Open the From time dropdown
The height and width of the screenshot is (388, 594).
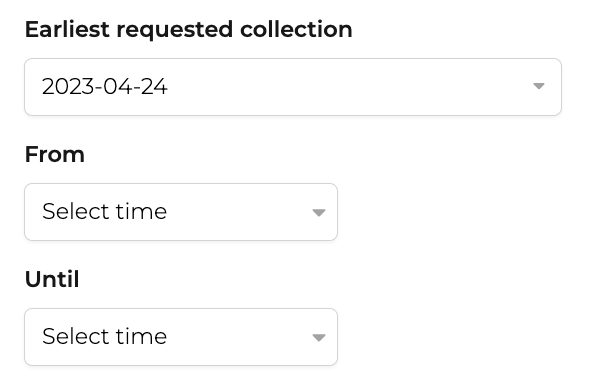(x=181, y=212)
